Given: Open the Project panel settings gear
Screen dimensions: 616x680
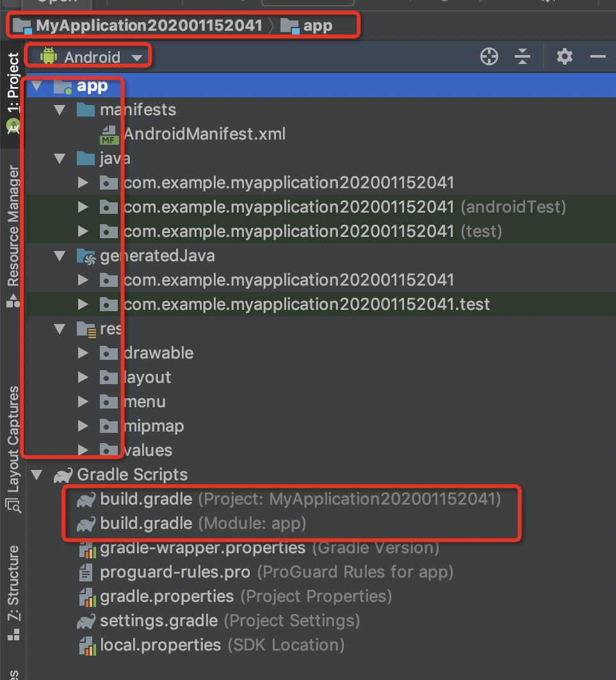Looking at the screenshot, I should coord(564,56).
